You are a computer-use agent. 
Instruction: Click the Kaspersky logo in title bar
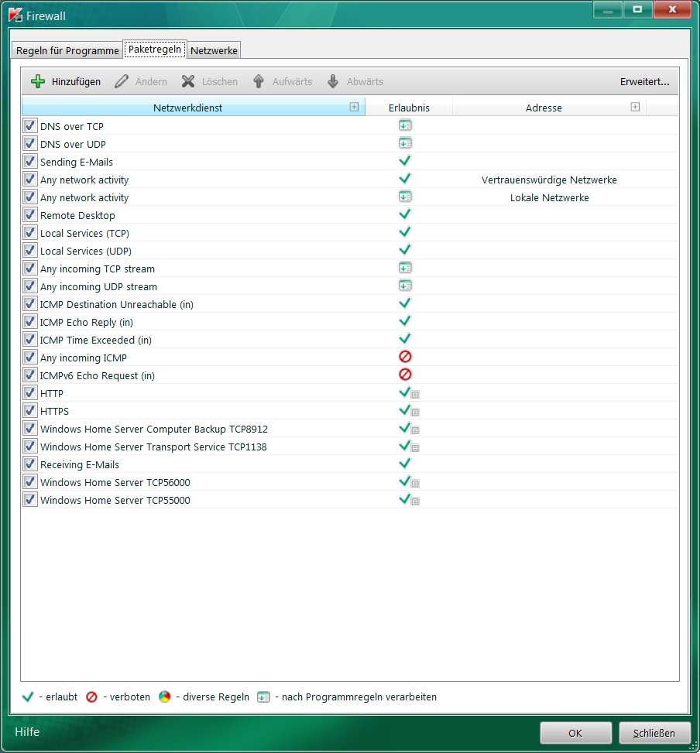(15, 15)
